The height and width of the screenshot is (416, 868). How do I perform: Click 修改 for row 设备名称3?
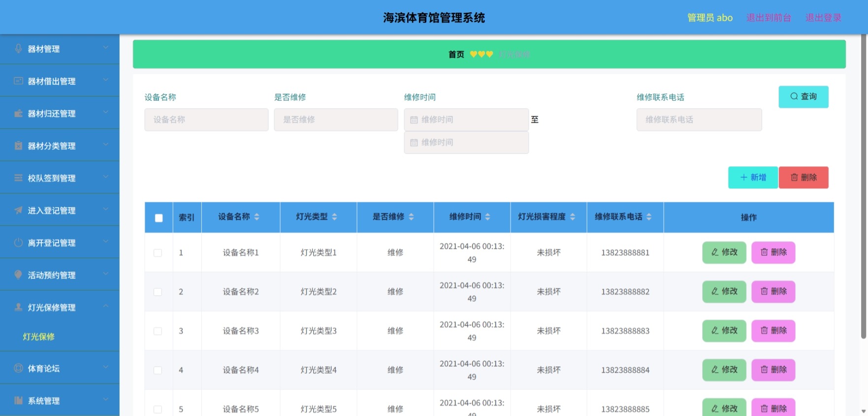[x=724, y=330]
